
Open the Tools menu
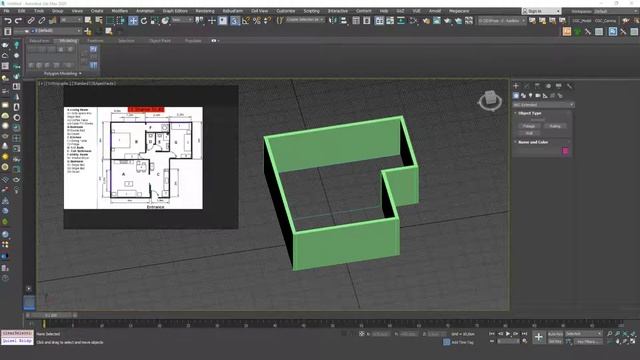click(39, 11)
